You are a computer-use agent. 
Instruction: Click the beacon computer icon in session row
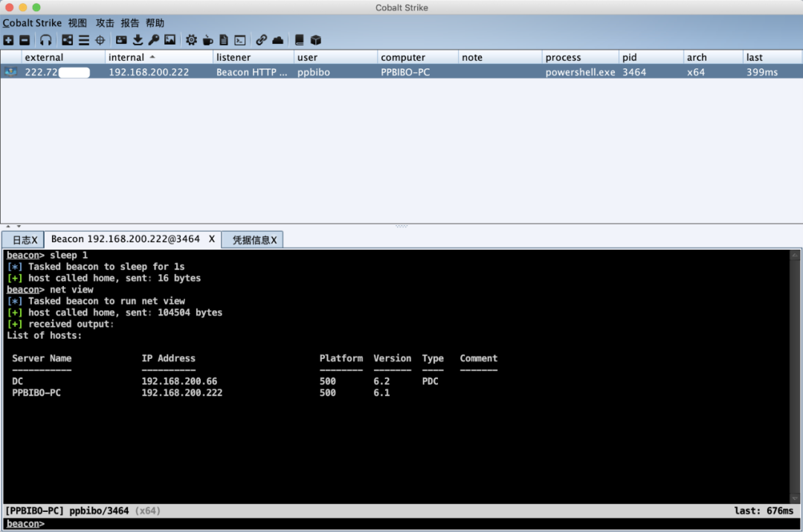10,71
